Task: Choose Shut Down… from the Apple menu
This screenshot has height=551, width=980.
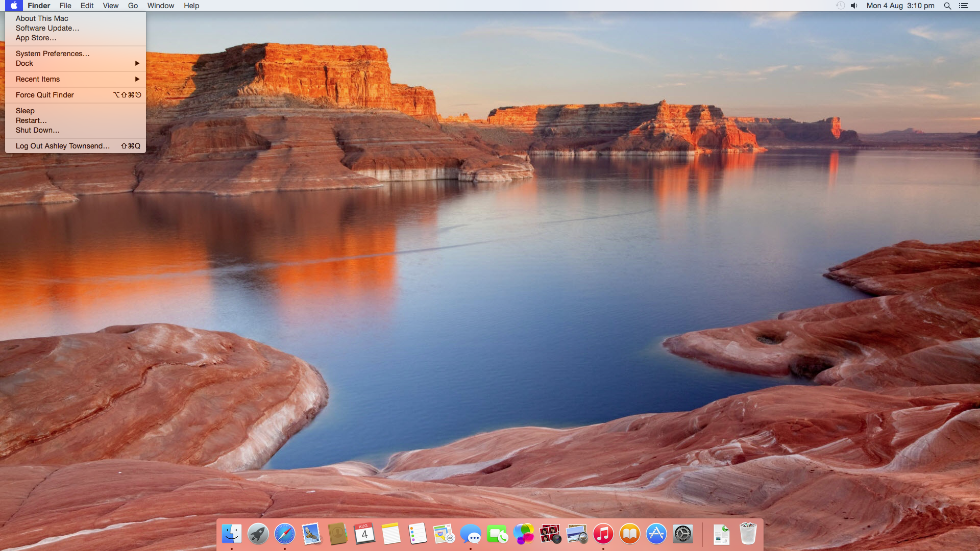Action: click(76, 130)
